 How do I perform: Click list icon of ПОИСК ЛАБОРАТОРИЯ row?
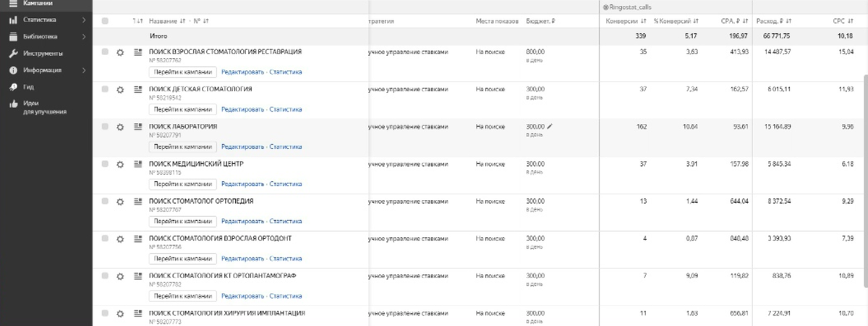138,127
